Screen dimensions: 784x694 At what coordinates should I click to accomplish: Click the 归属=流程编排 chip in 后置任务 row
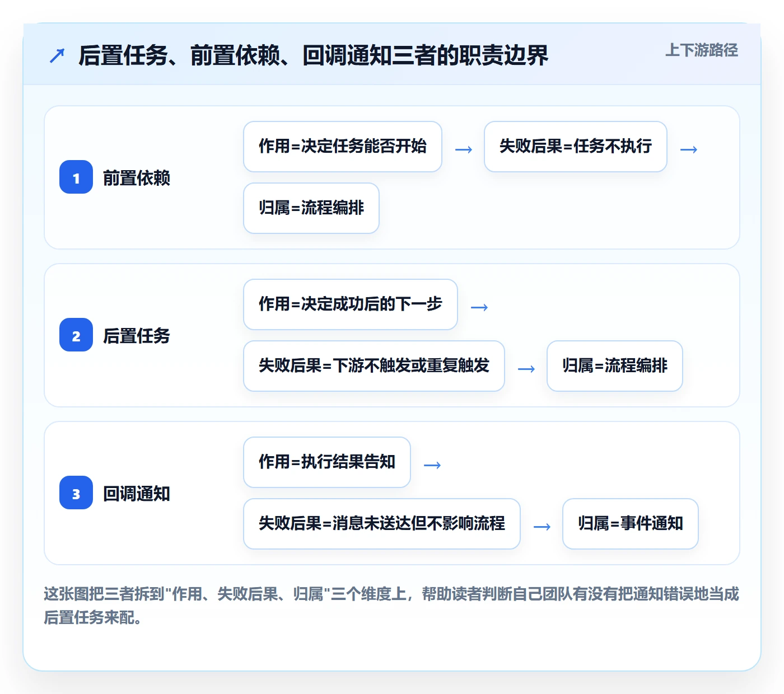[615, 366]
